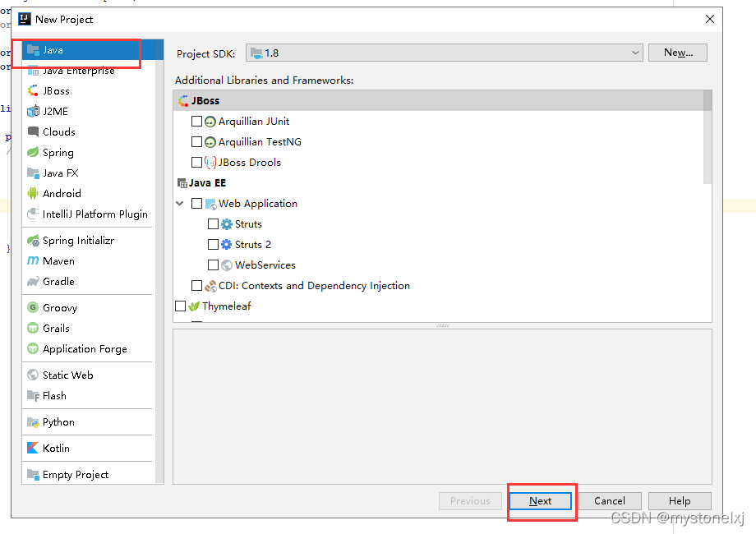Click the Thymeleaf label

(226, 306)
